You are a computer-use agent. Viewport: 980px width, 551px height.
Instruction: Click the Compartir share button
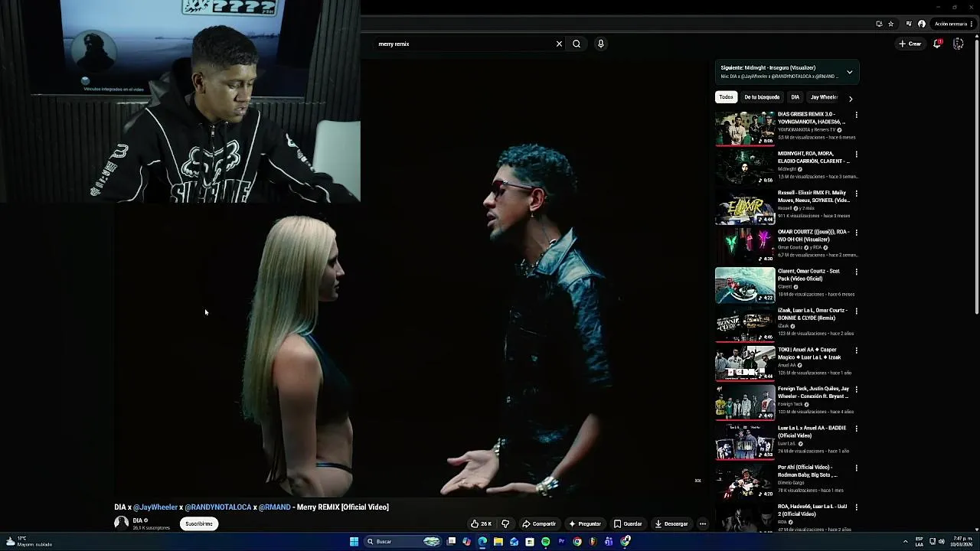pyautogui.click(x=539, y=523)
